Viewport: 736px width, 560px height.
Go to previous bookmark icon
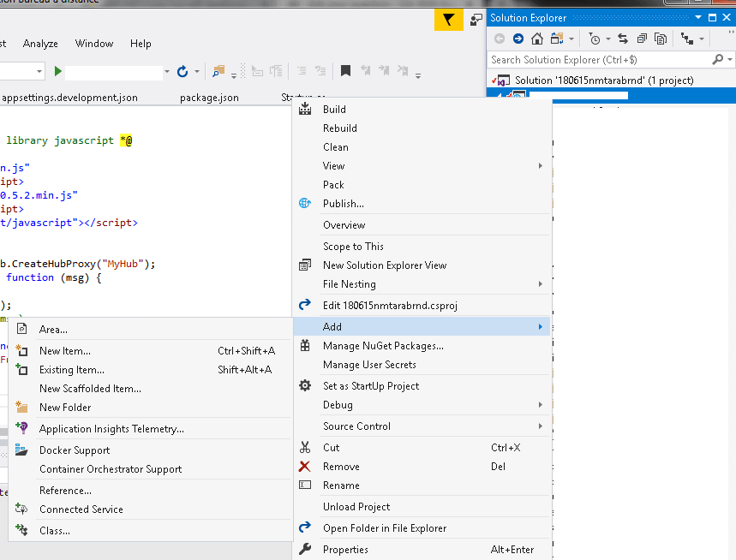click(x=365, y=71)
